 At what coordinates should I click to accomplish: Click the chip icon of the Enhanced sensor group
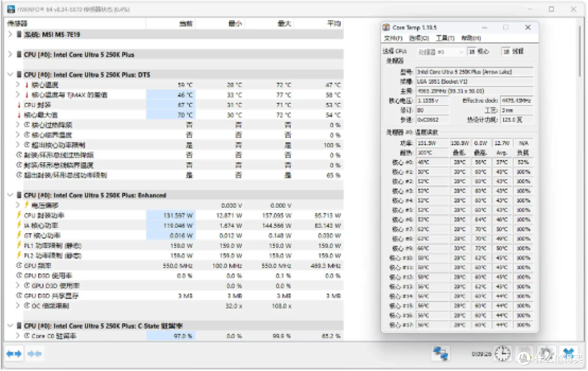(19, 195)
